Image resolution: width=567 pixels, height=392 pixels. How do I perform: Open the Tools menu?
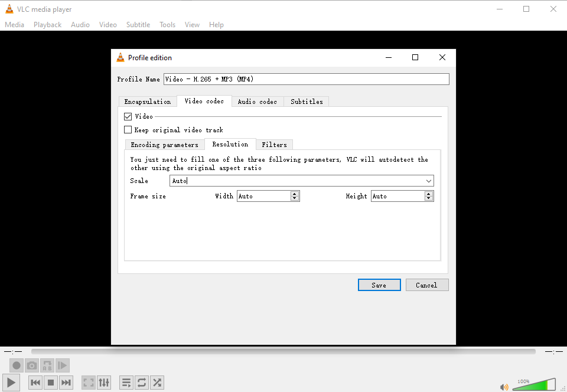point(167,25)
